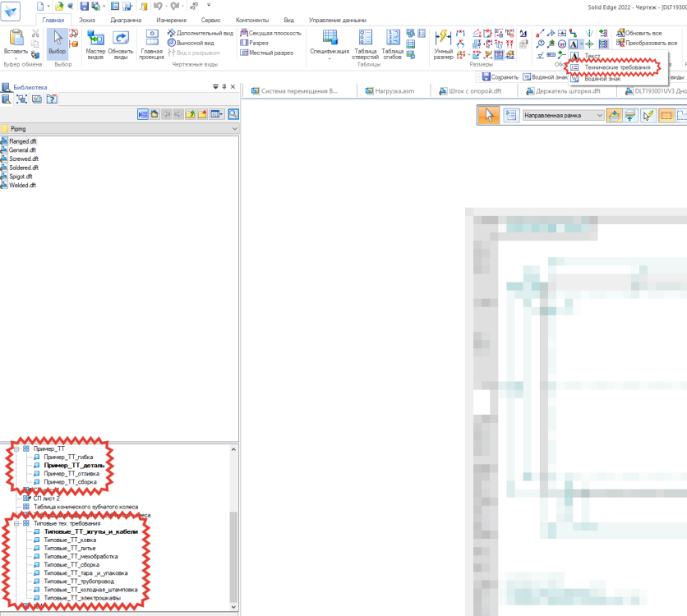This screenshot has width=687, height=616.
Task: Expand the Piping folder dropdown
Action: (234, 129)
